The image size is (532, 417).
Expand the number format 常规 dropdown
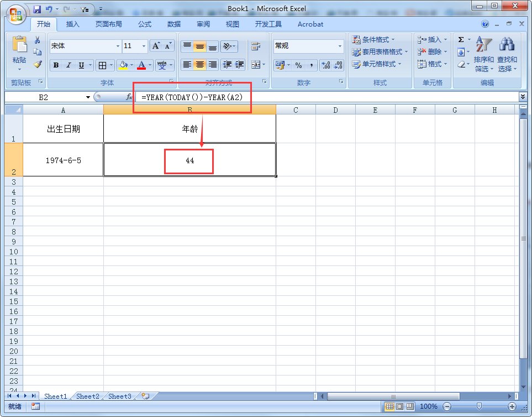340,46
